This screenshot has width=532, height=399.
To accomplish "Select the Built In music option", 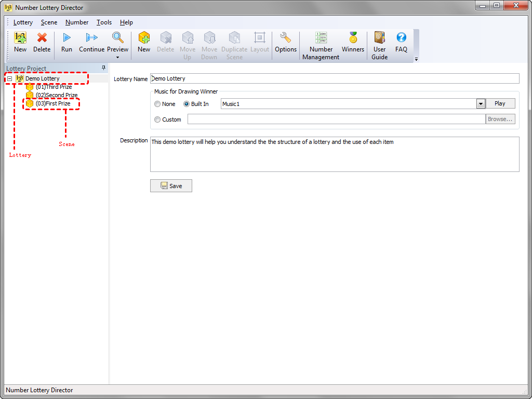I will click(x=187, y=104).
